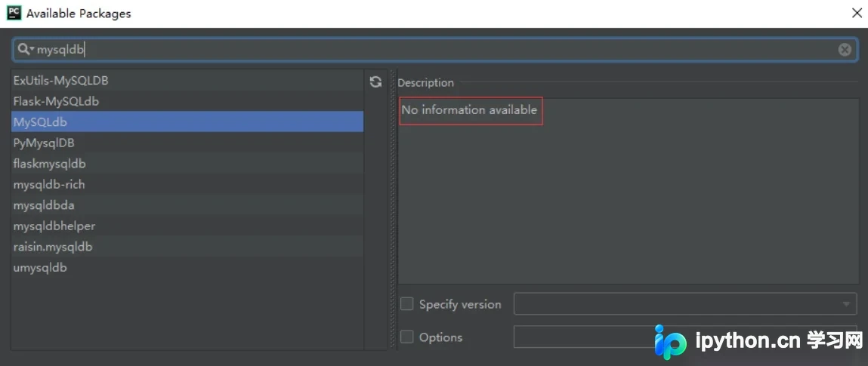The height and width of the screenshot is (366, 868).
Task: Select Flask-MySQLdb package
Action: click(187, 101)
